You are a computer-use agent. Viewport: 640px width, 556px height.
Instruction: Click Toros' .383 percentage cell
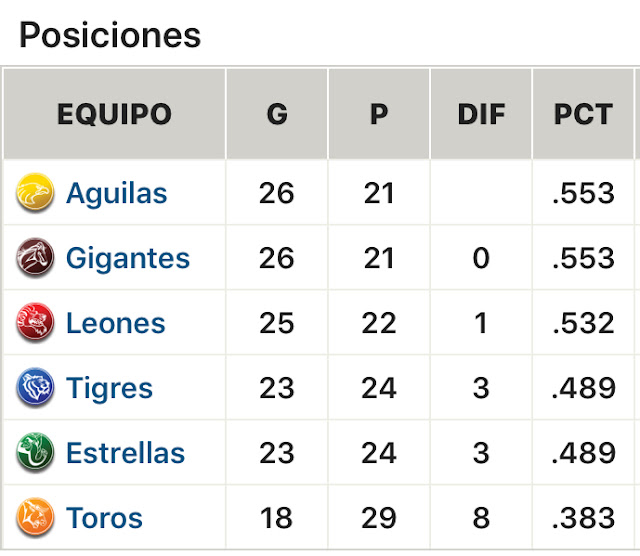583,518
